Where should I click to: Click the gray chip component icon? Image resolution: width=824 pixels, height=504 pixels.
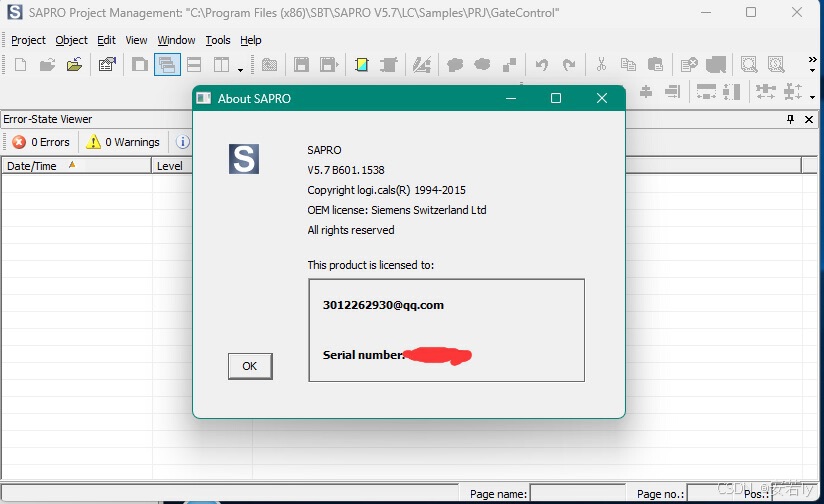[x=389, y=65]
